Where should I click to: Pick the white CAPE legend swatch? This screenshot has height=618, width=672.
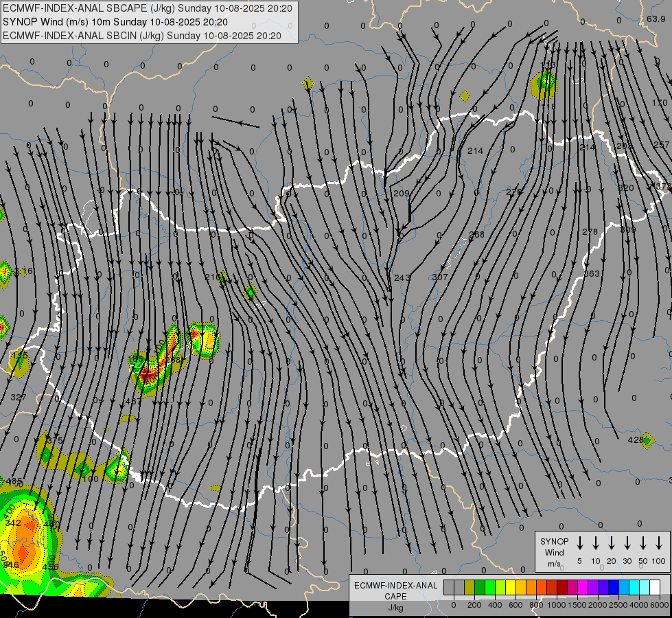pyautogui.click(x=655, y=588)
